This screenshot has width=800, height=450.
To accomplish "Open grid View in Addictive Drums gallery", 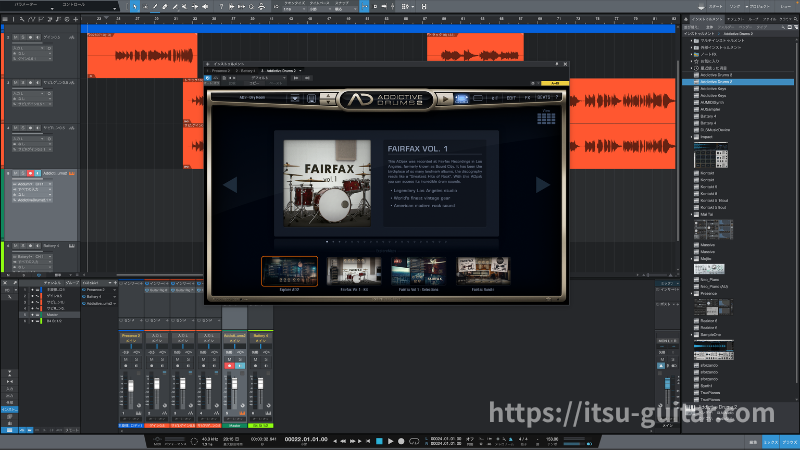I will (546, 118).
